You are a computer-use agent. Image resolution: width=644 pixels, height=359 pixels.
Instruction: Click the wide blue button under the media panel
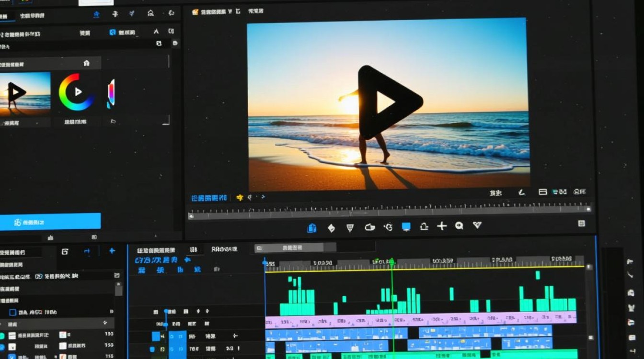[50, 222]
